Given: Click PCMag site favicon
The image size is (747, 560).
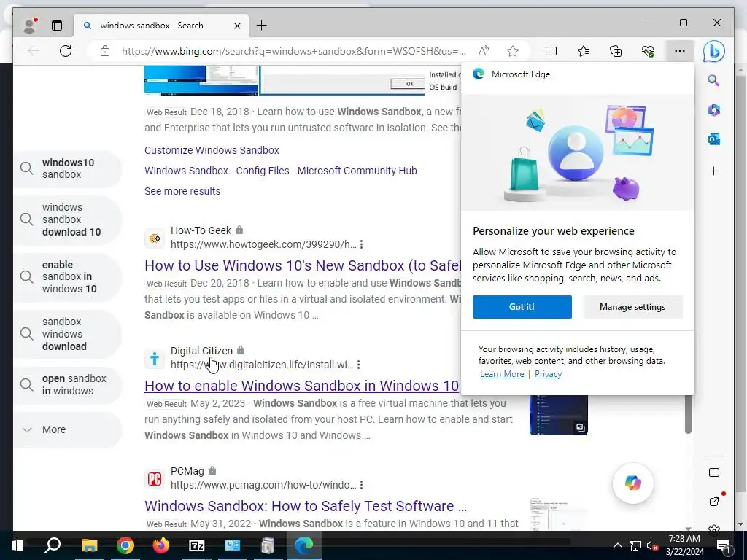Looking at the screenshot, I should (155, 478).
